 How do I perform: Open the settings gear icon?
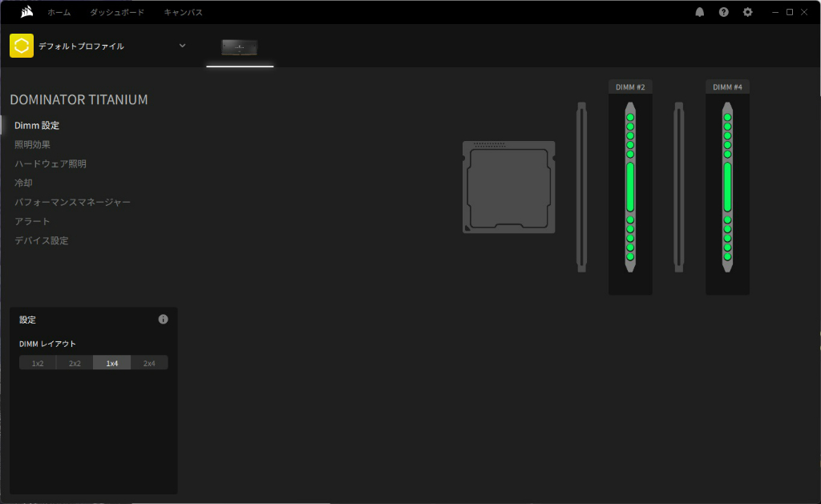pos(748,12)
